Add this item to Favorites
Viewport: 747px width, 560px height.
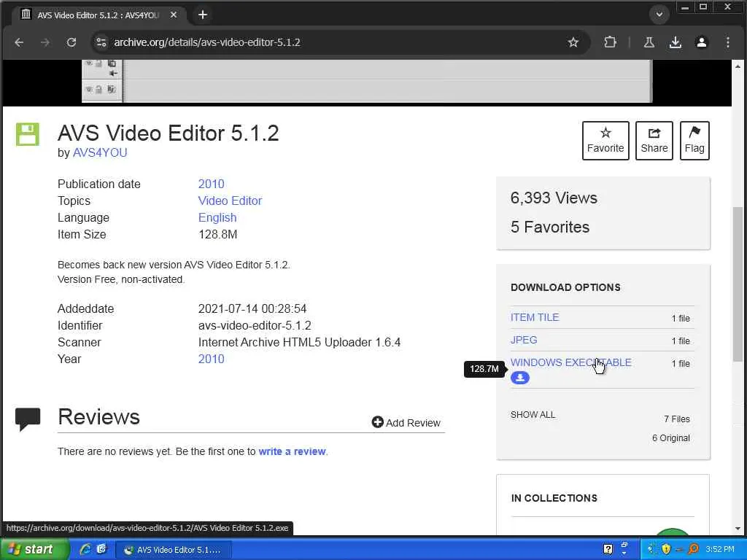[605, 141]
